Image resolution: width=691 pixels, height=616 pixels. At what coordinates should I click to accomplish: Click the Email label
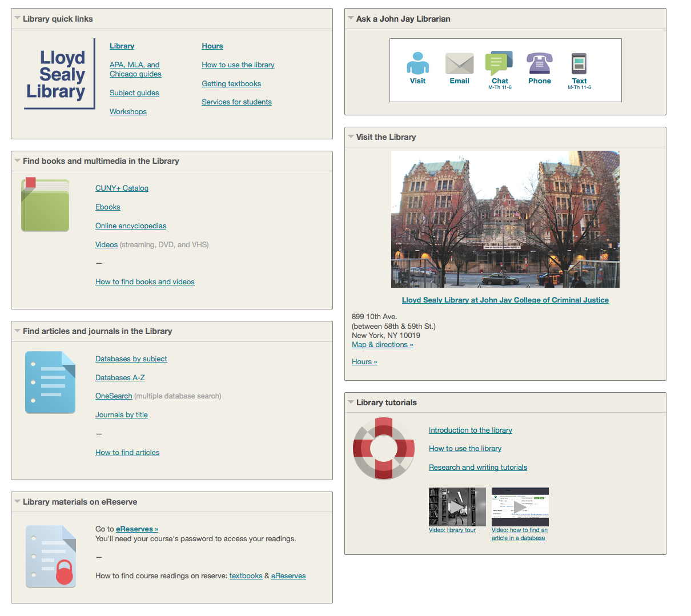coord(459,81)
